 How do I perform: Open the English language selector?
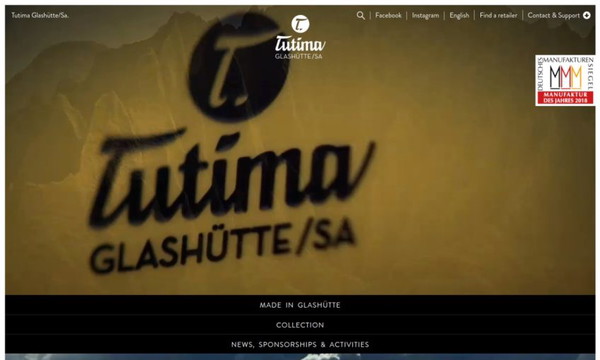(x=459, y=15)
